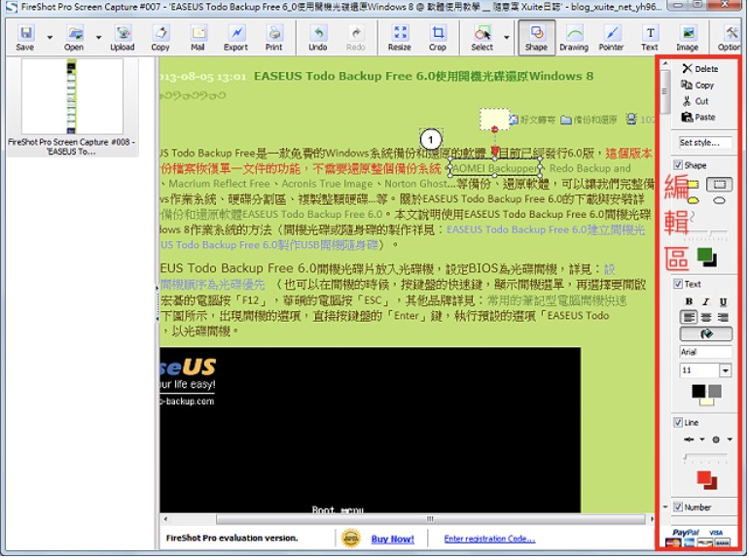Image resolution: width=749 pixels, height=560 pixels.
Task: Activate the Select tool
Action: point(481,37)
